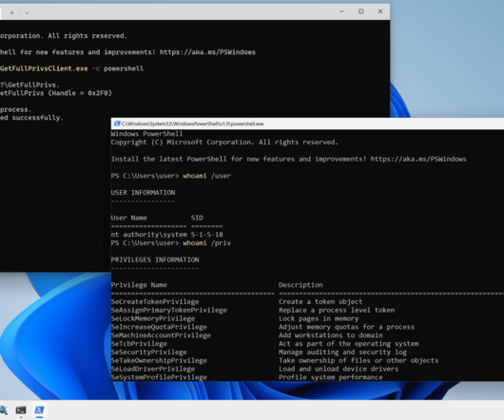504x420 pixels.
Task: Click the powershell.exe path in the title bar
Action: (x=192, y=124)
